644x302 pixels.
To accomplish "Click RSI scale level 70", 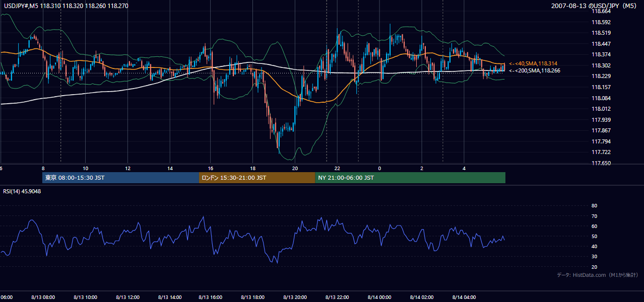I will pos(594,216).
